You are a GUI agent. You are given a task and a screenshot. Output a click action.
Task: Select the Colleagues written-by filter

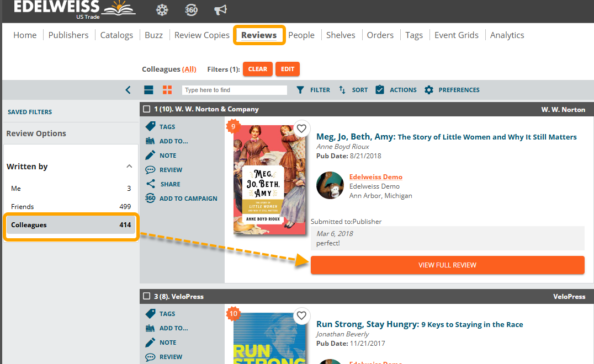(x=71, y=225)
